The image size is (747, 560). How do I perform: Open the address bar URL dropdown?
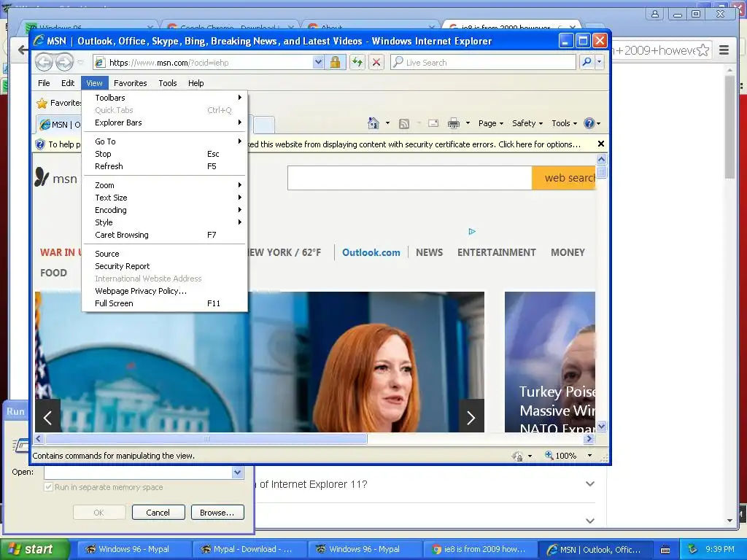coord(318,63)
